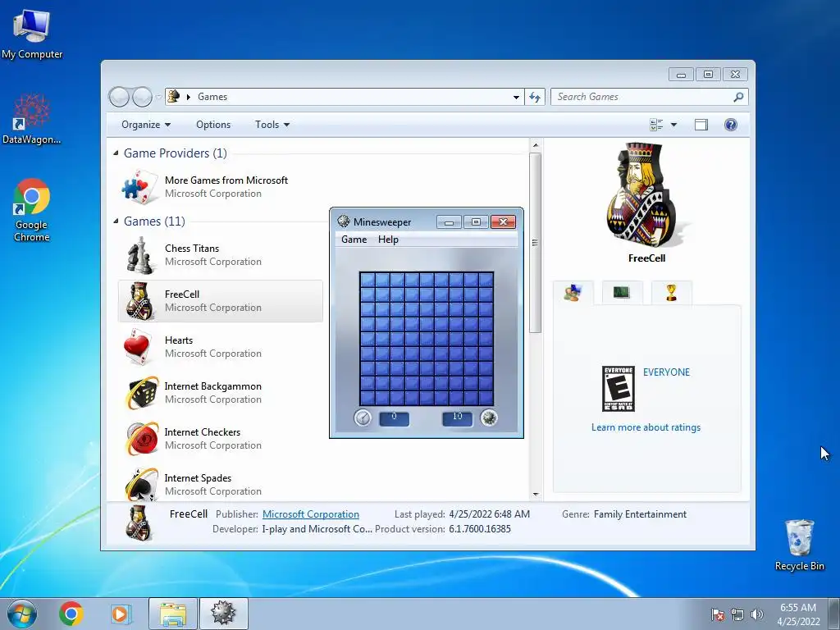
Task: Click the search magnifier icon
Action: coord(738,97)
